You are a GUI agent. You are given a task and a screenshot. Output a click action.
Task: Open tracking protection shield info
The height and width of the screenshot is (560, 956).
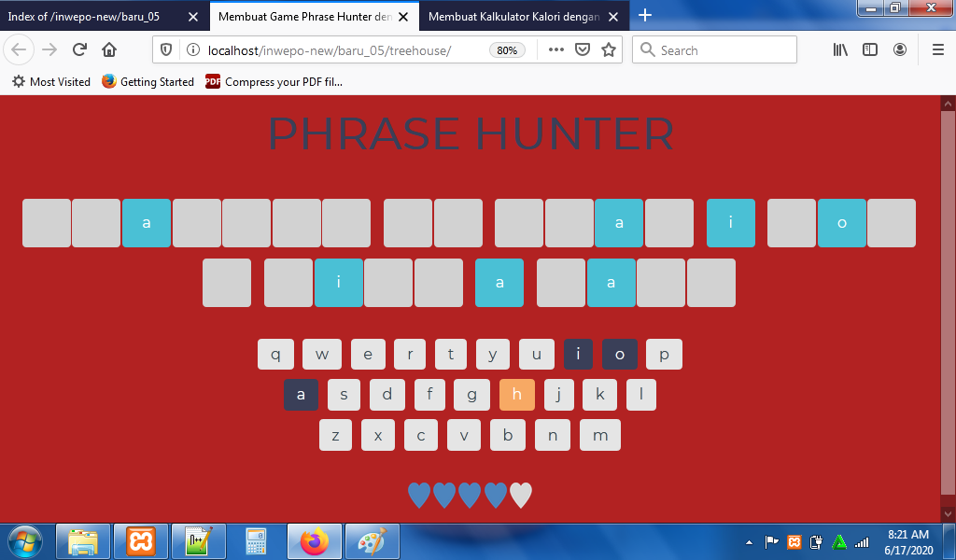coord(166,50)
